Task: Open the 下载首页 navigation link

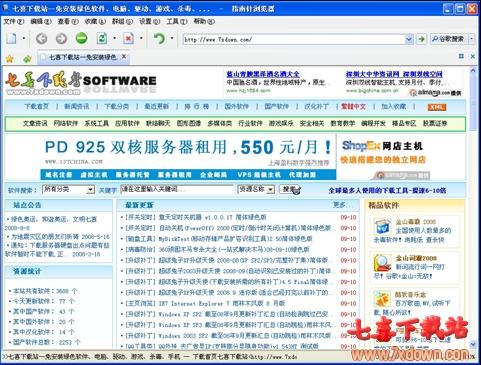Action: click(36, 107)
